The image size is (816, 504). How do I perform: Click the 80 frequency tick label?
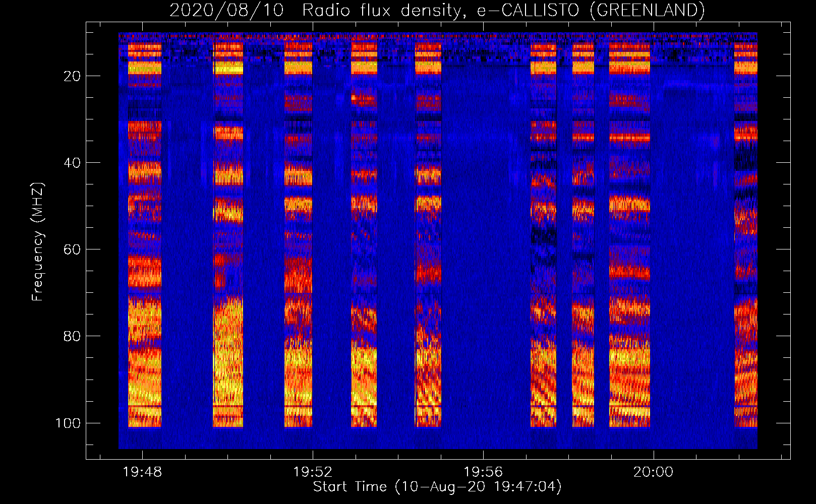click(x=72, y=336)
